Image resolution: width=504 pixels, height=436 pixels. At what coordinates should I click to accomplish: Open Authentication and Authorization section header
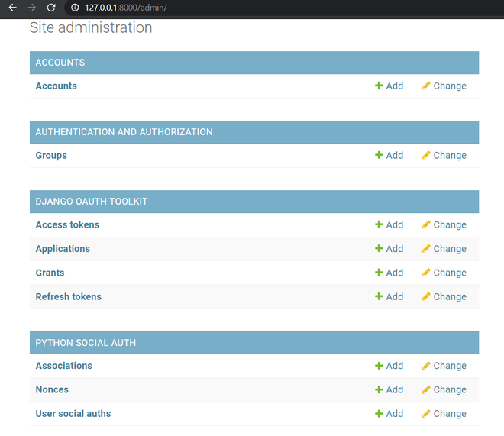pos(124,132)
